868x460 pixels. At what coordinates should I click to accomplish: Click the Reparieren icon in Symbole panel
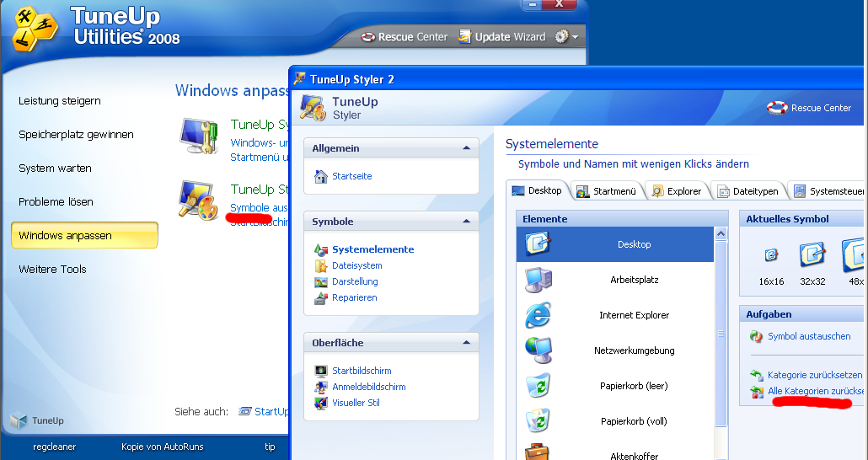click(x=321, y=297)
